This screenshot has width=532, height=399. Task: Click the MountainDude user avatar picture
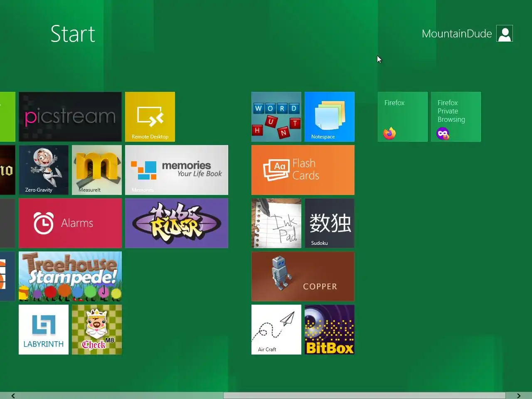pos(505,34)
